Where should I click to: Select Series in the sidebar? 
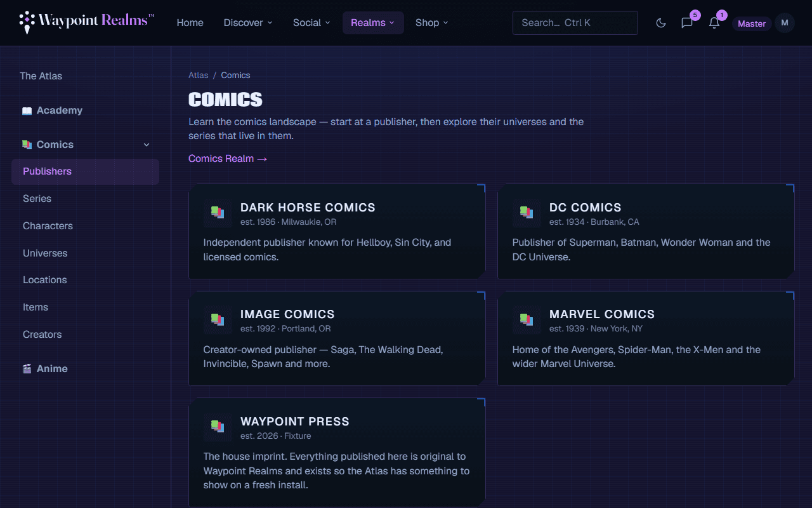tap(85, 199)
